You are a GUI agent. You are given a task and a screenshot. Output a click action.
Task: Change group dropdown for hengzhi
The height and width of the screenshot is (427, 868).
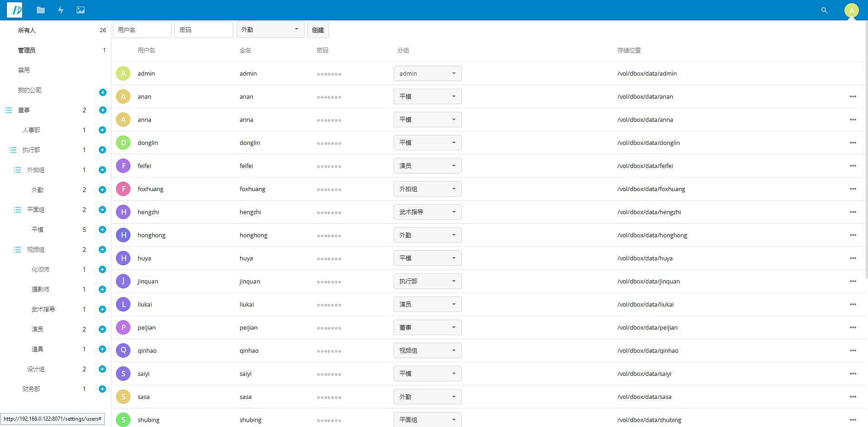point(427,212)
